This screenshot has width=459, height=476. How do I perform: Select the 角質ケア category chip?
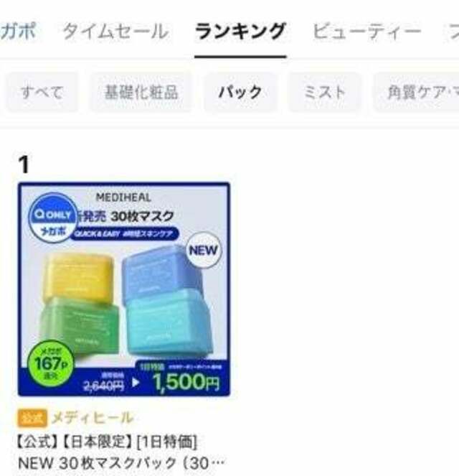point(416,93)
